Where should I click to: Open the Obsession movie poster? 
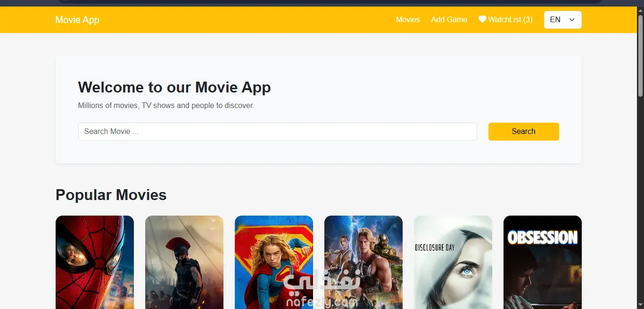point(543,262)
